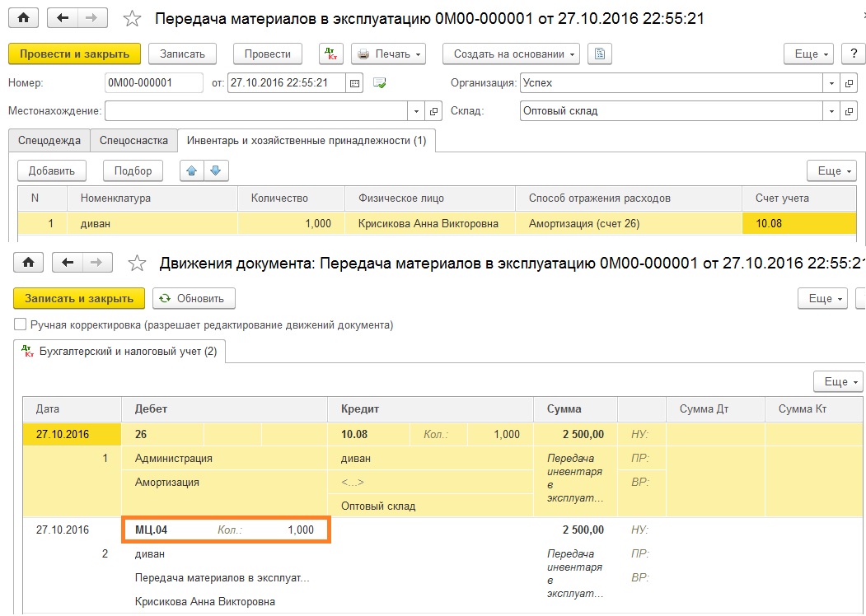Viewport: 866px width, 616px height.
Task: Enable the Ручная корректировка checkbox
Action: tap(21, 324)
